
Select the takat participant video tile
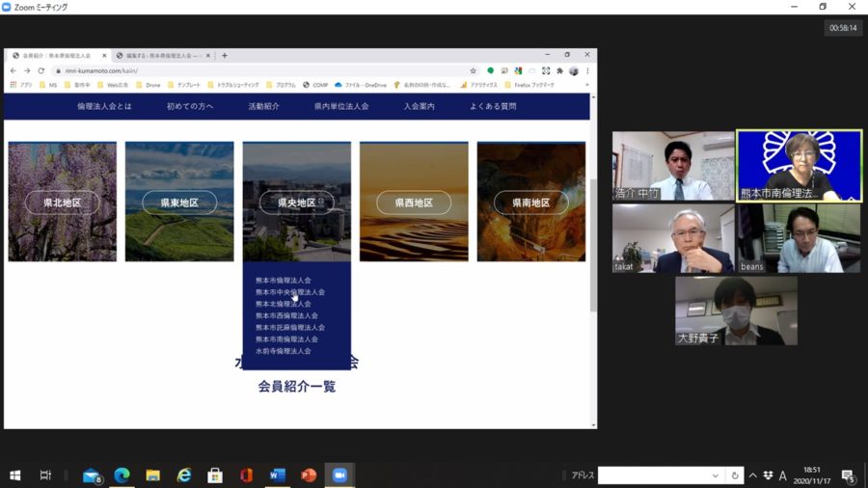(x=673, y=238)
